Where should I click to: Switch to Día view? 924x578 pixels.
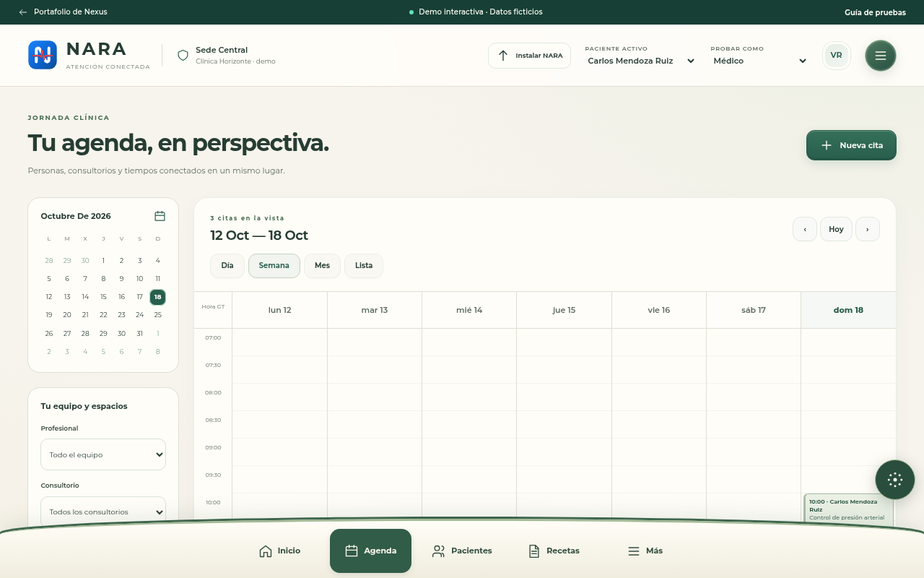(227, 266)
